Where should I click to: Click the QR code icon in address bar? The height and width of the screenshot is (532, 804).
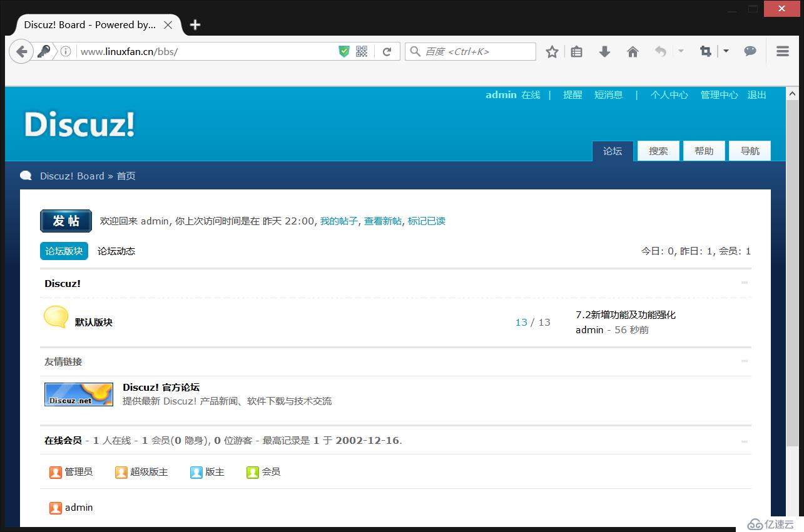pyautogui.click(x=362, y=51)
